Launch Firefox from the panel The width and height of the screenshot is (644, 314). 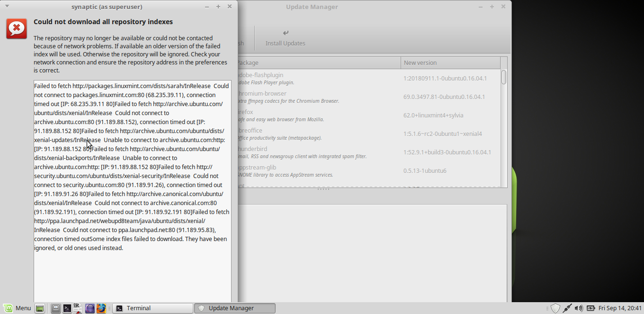click(x=101, y=308)
